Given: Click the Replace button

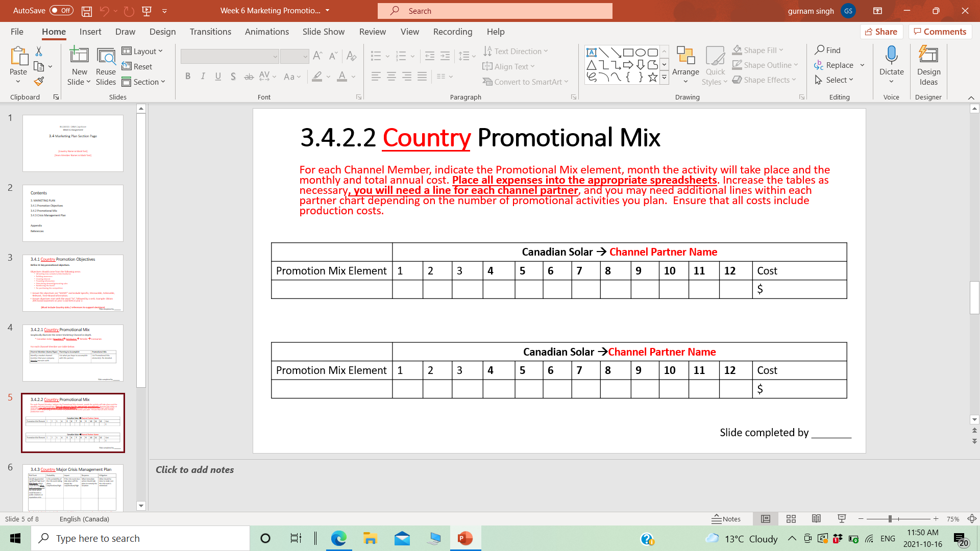Looking at the screenshot, I should point(834,65).
